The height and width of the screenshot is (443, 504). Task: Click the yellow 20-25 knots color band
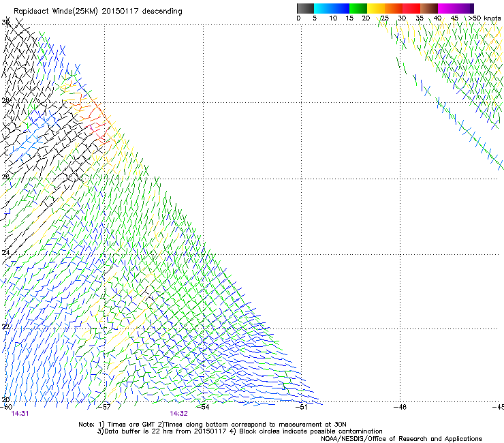point(376,8)
